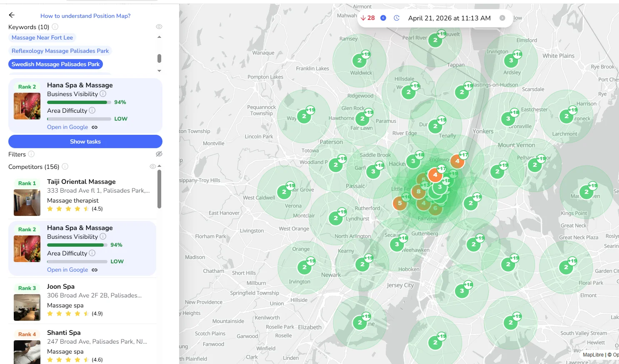
Task: Click the Joon Spa competitor thumbnail
Action: click(27, 307)
